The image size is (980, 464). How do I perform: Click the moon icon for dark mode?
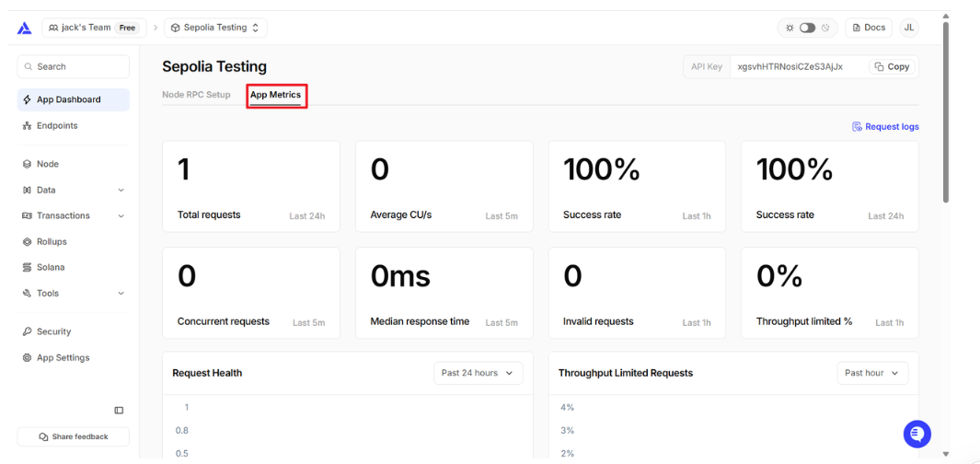825,29
